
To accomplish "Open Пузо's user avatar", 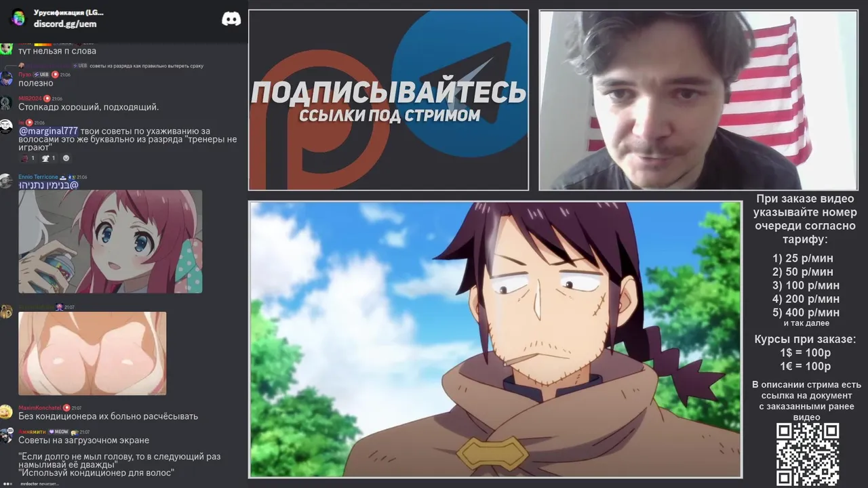I will click(6, 79).
